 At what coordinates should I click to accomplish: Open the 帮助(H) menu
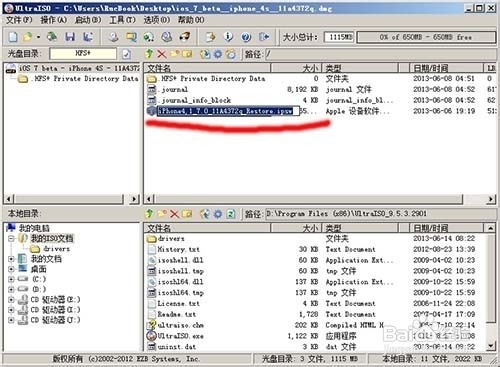pyautogui.click(x=191, y=20)
